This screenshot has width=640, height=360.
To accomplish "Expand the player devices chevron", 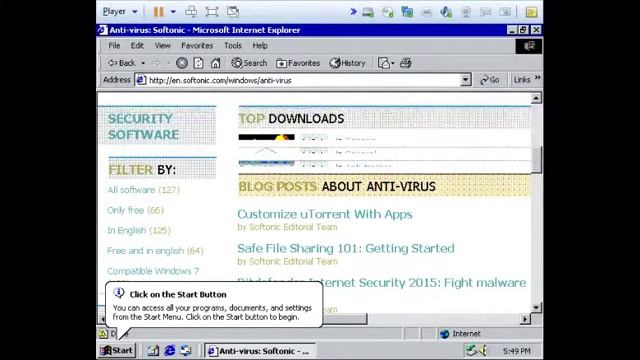I will [x=353, y=11].
